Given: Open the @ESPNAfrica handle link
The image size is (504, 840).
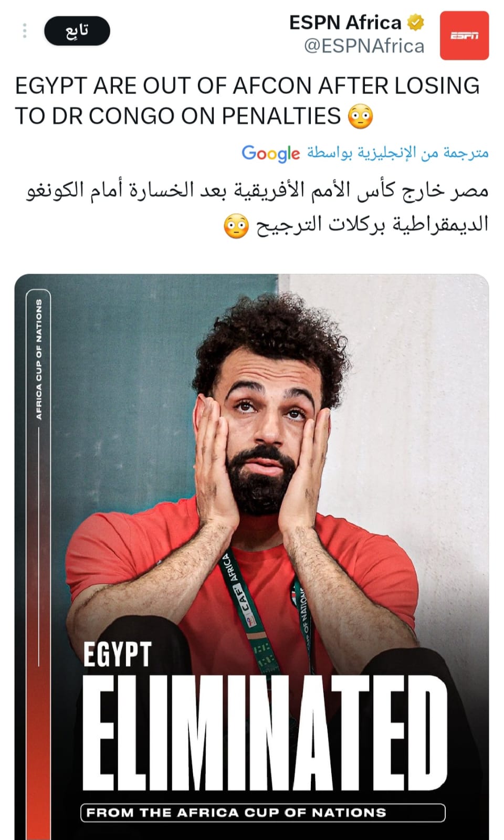Looking at the screenshot, I should click(x=364, y=46).
